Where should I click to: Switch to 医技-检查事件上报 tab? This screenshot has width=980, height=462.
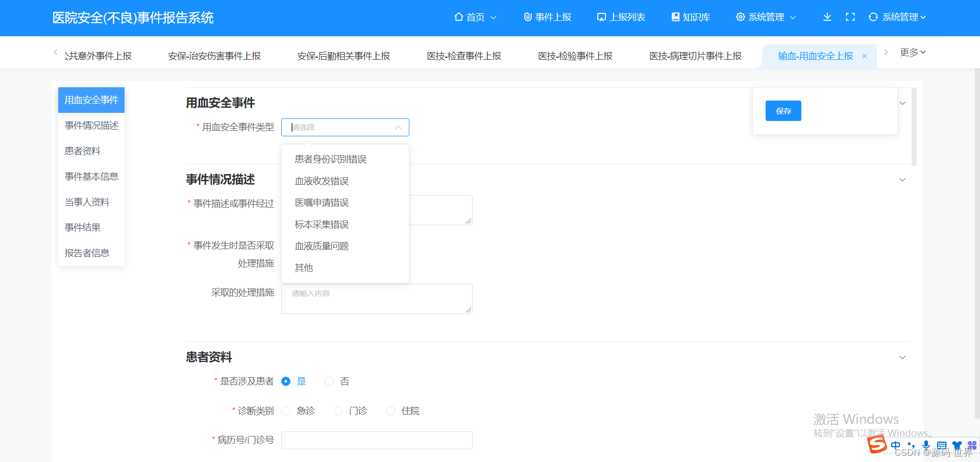(464, 56)
